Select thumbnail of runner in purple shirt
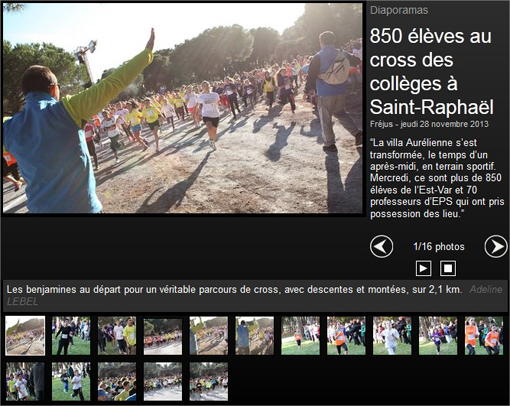Viewport: 510px width, 406px height. pyautogui.click(x=438, y=336)
